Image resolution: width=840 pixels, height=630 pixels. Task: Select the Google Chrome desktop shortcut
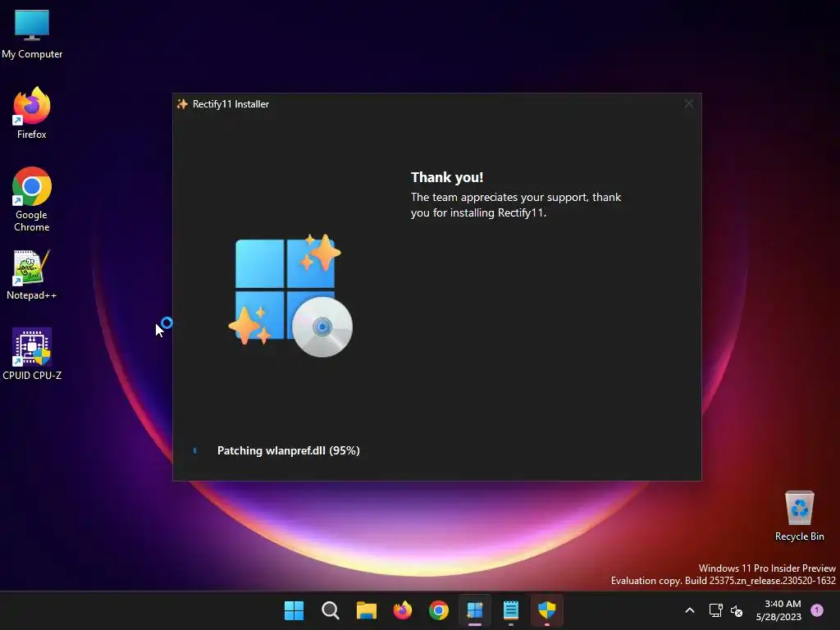[x=32, y=199]
